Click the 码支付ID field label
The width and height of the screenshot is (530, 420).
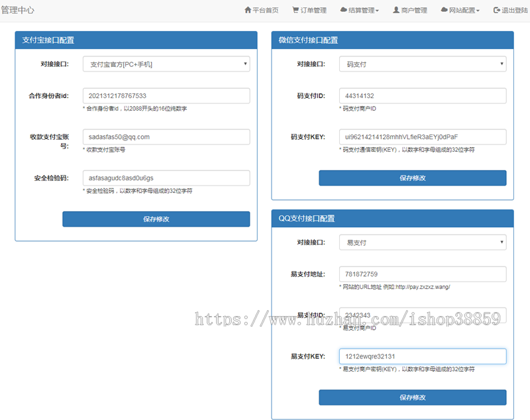[311, 96]
